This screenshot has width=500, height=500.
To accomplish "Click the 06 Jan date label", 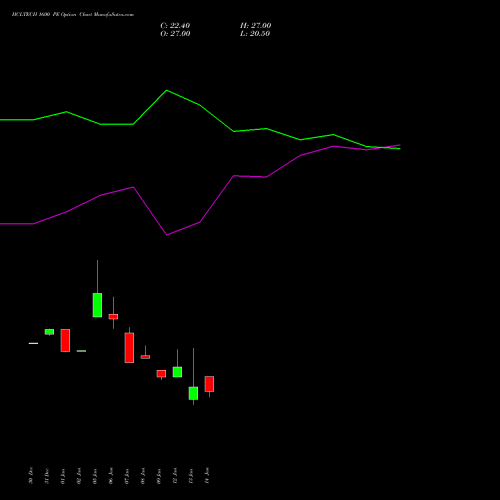I will pyautogui.click(x=111, y=476).
